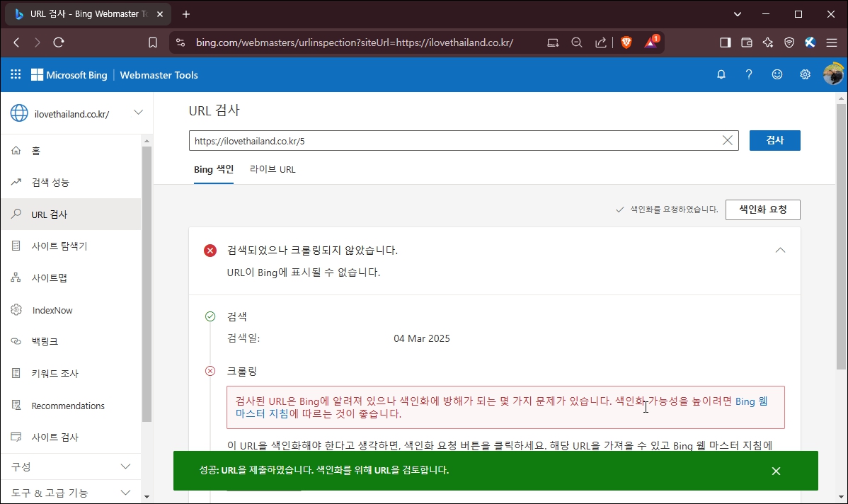Switch to the 라이브 URL tab
848x504 pixels.
coord(273,169)
